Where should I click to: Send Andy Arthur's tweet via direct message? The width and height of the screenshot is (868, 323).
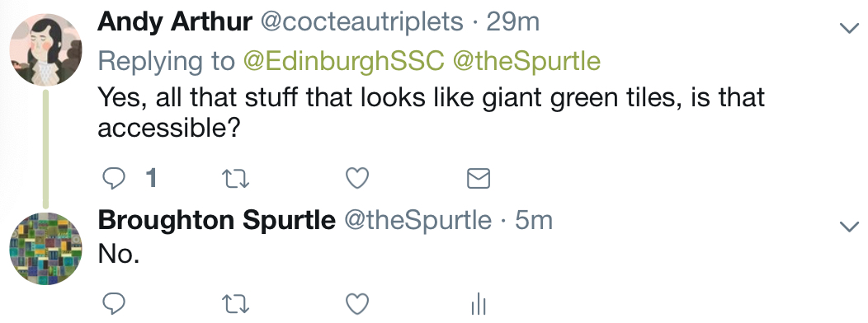(x=479, y=179)
